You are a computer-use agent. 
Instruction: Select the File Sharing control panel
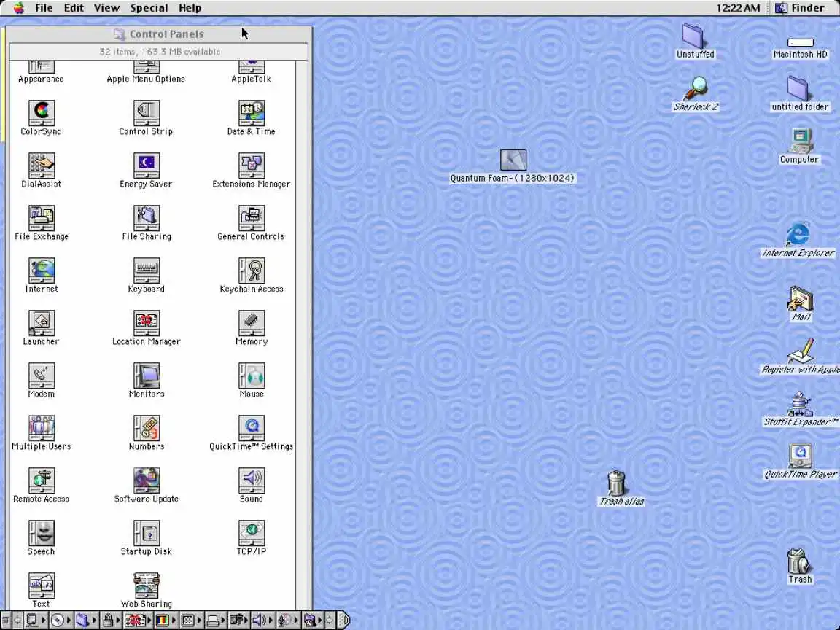point(147,218)
